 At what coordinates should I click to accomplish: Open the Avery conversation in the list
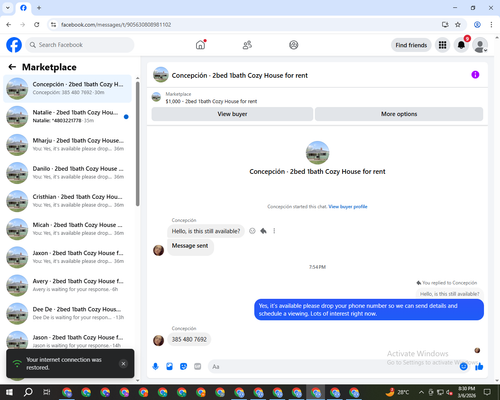(67, 285)
